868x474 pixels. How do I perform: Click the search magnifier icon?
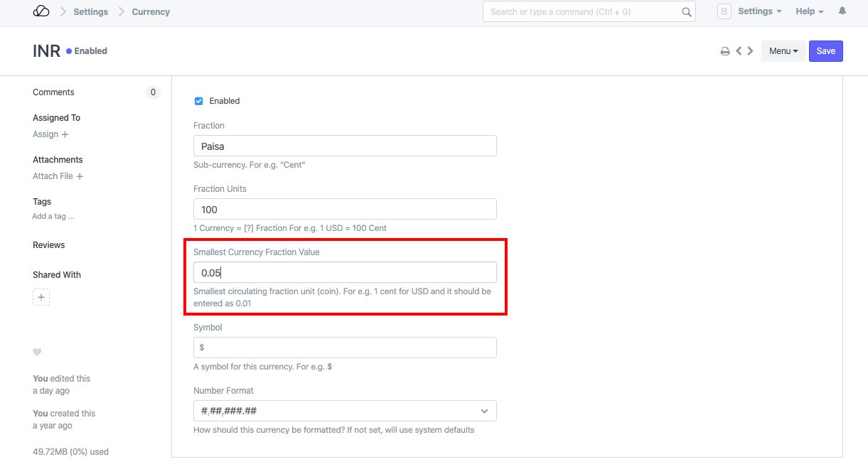[x=686, y=12]
